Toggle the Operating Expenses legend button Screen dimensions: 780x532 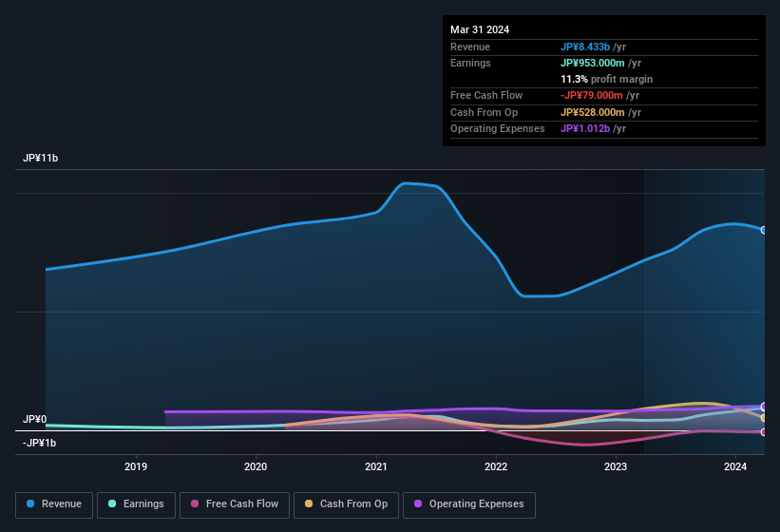(x=469, y=504)
